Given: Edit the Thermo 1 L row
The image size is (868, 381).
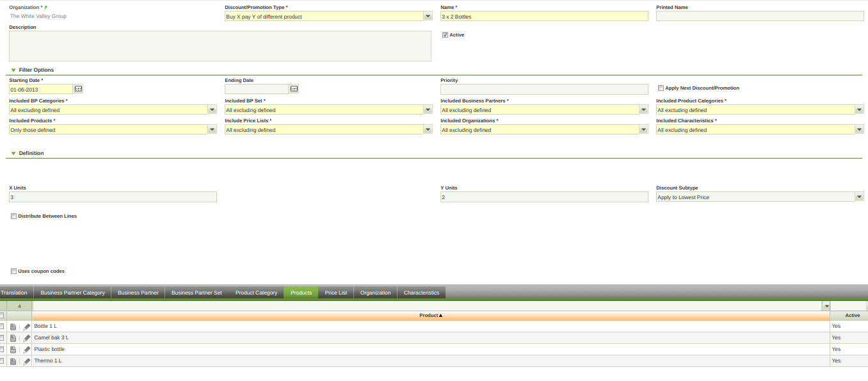Looking at the screenshot, I should 27,361.
